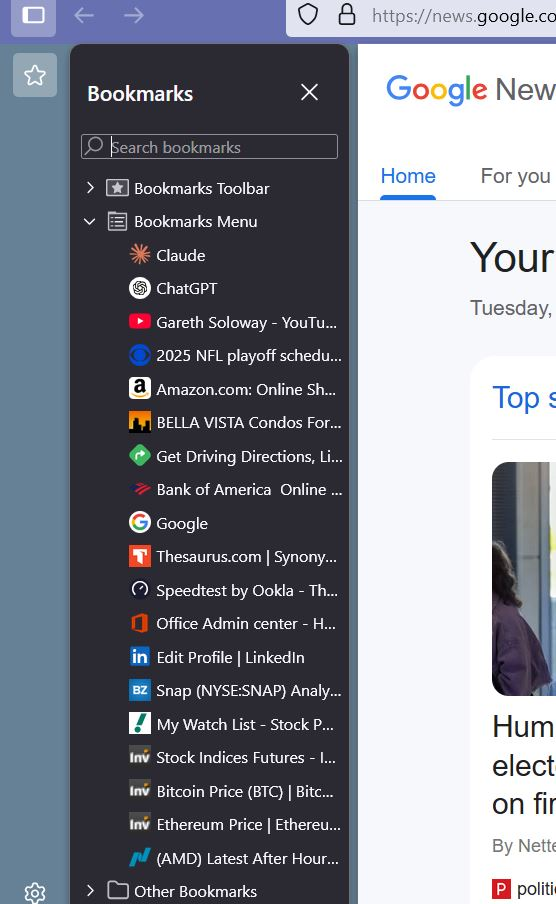Open the Gareth Soloway YouTube bookmark
556x904 pixels.
pyautogui.click(x=233, y=322)
